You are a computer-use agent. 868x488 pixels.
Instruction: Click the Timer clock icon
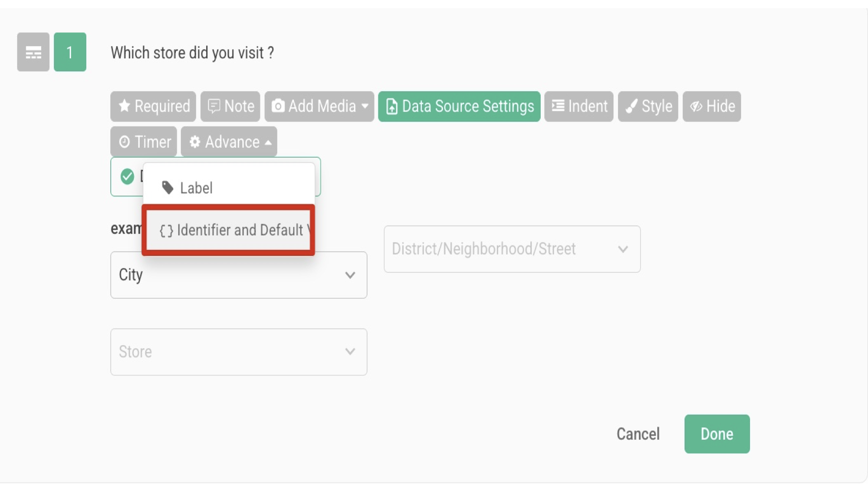pos(125,141)
